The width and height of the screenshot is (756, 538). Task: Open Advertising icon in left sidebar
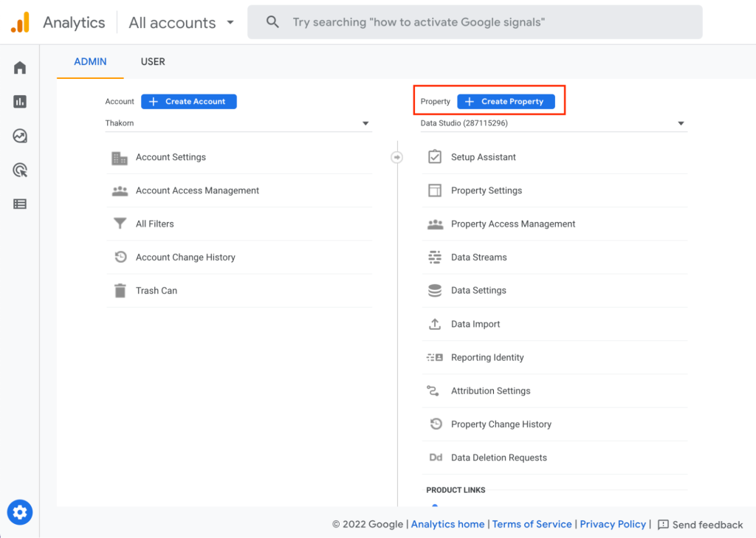(20, 170)
